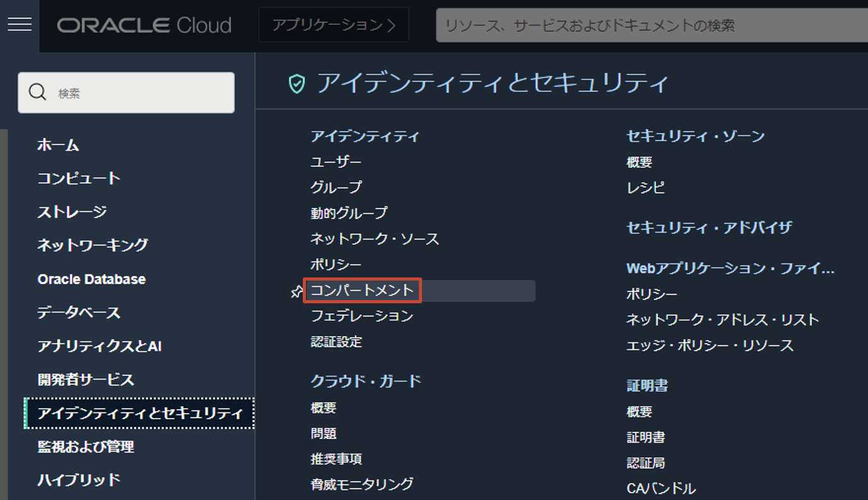Image resolution: width=868 pixels, height=500 pixels.
Task: Open ネットワーキング category in sidebar
Action: tap(92, 245)
